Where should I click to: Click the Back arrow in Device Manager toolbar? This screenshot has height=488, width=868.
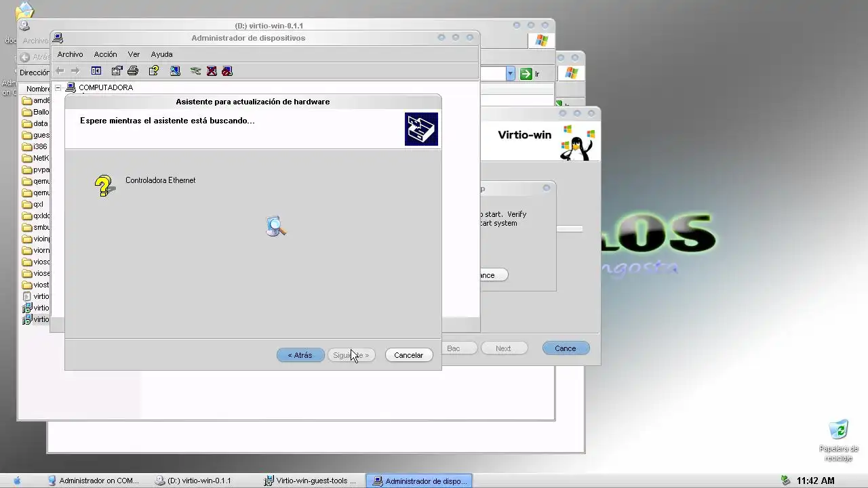pyautogui.click(x=60, y=70)
